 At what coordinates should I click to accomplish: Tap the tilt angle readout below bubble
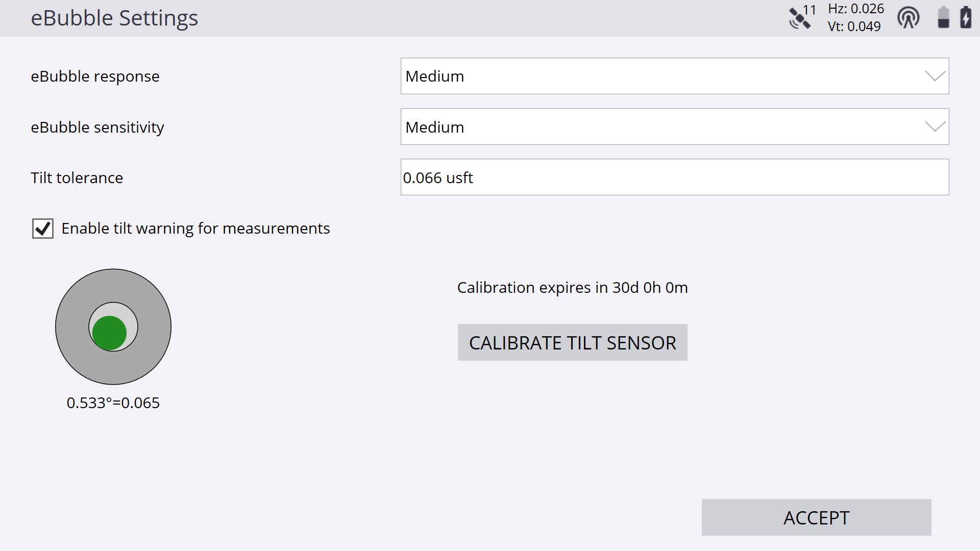(x=113, y=403)
